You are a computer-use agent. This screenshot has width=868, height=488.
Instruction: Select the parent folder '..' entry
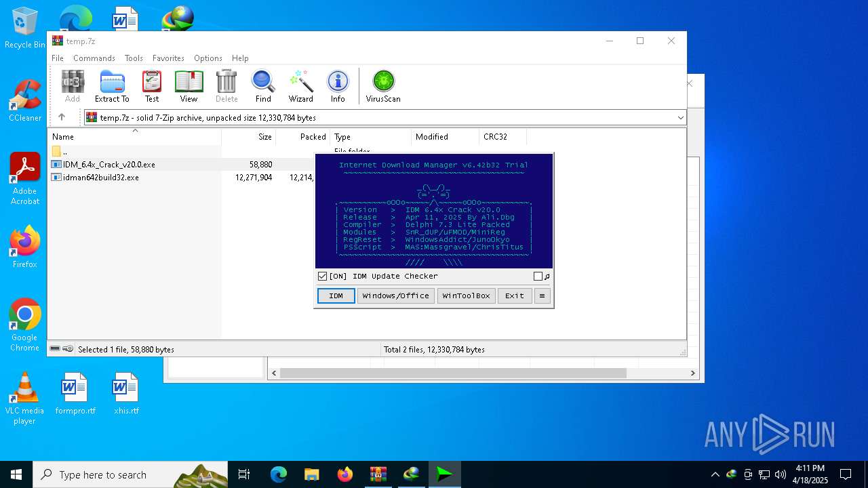(x=60, y=152)
